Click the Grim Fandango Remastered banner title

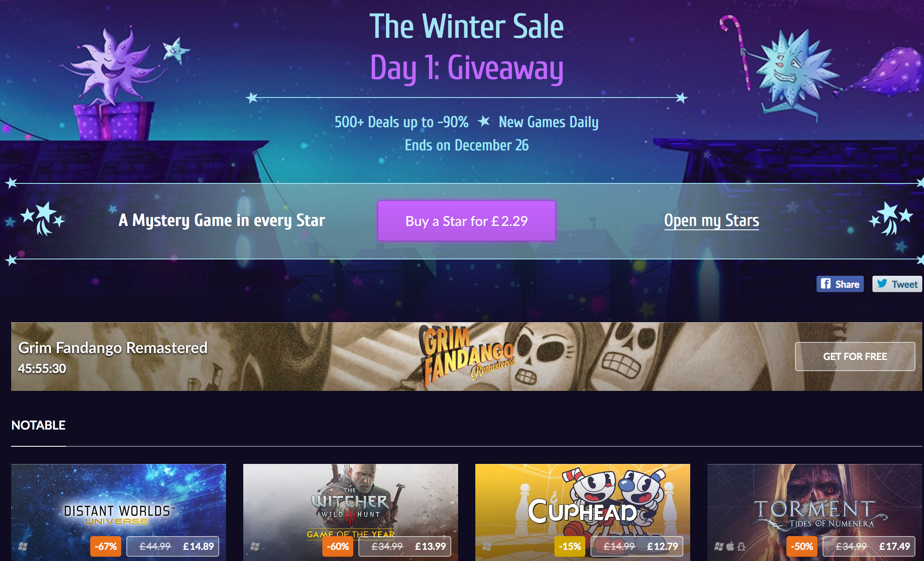tap(113, 348)
